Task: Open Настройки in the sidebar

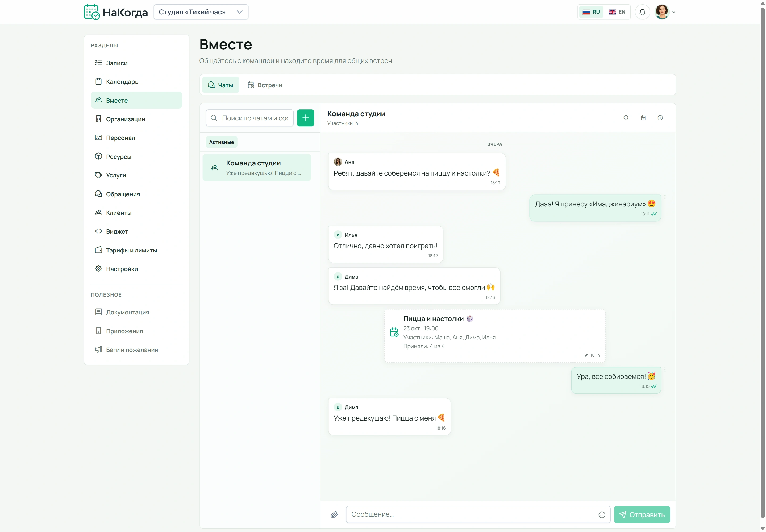Action: 136,269
